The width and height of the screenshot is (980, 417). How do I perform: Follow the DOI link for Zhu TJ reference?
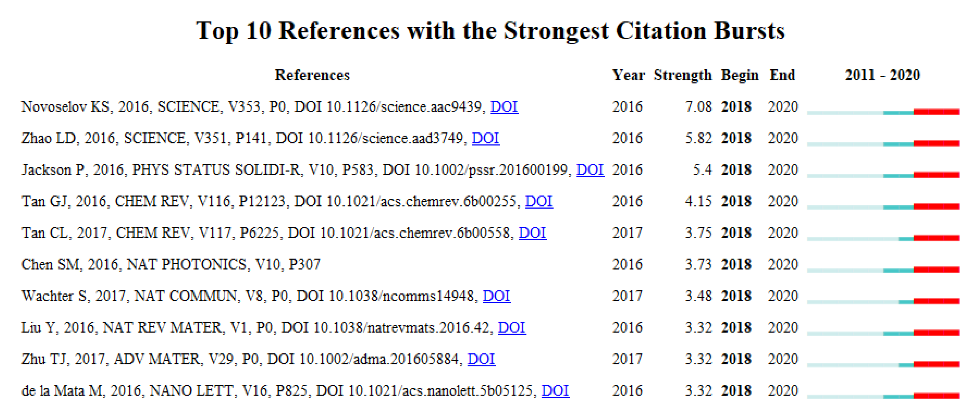(x=481, y=359)
